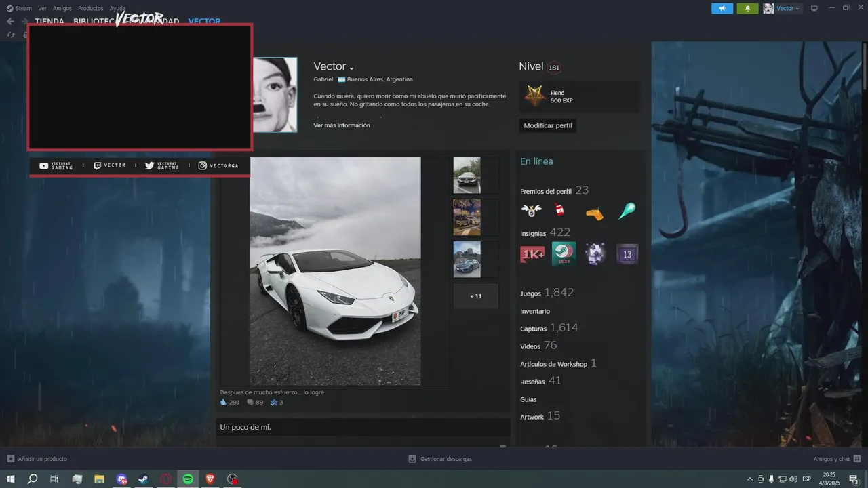868x488 pixels.
Task: Click the star award icon showing 3
Action: pyautogui.click(x=274, y=403)
